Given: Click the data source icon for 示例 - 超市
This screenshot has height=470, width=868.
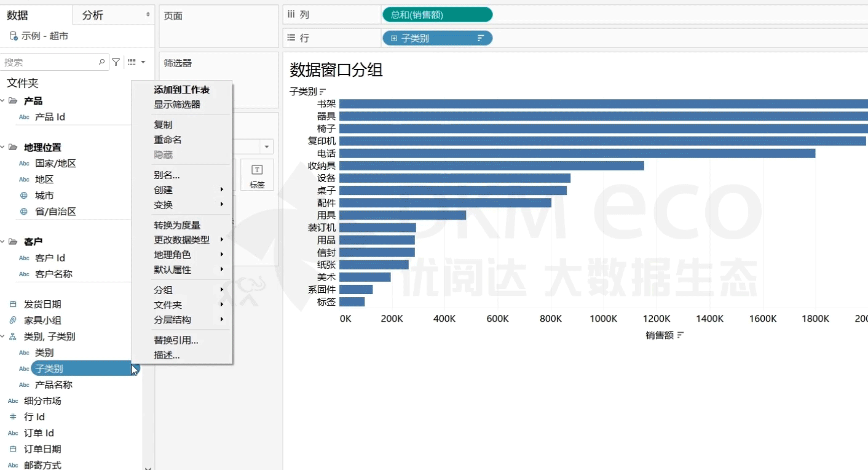Looking at the screenshot, I should point(13,36).
